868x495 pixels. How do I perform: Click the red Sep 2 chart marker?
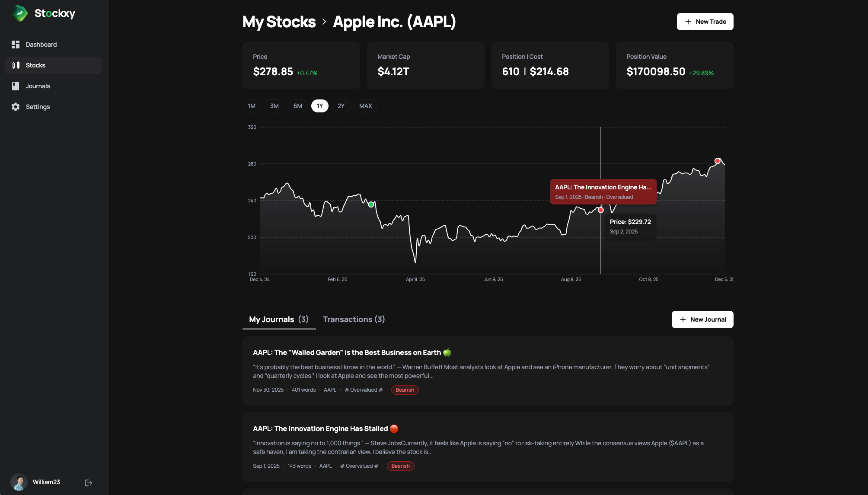pyautogui.click(x=601, y=210)
